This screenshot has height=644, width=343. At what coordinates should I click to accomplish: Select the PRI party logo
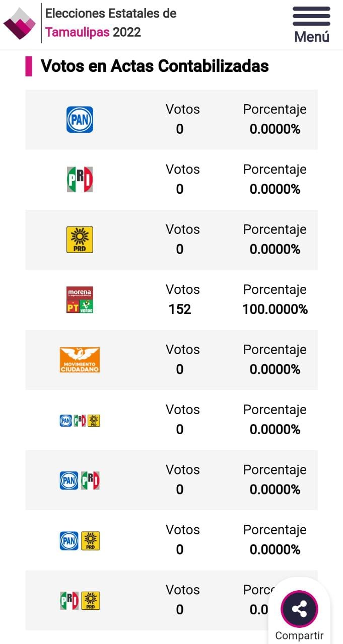click(80, 180)
